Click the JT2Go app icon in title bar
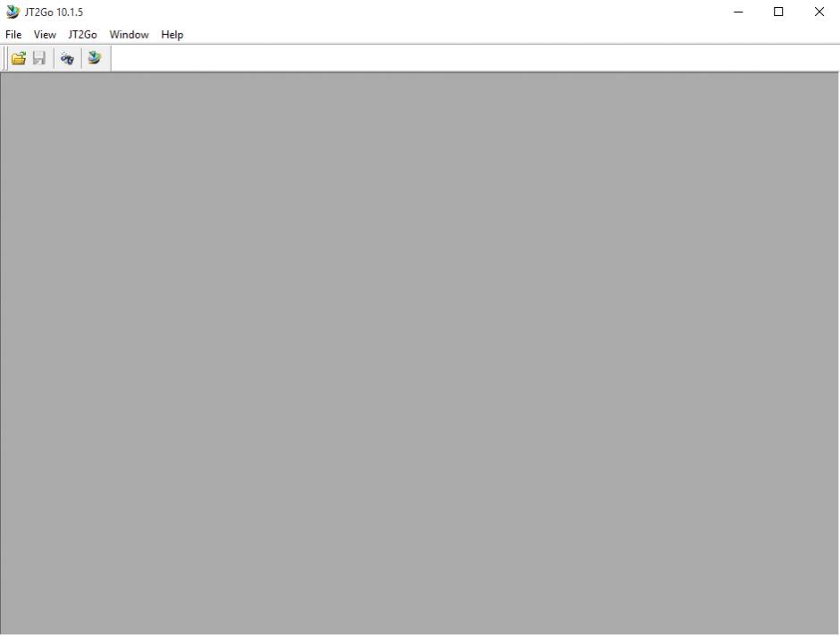 tap(13, 12)
